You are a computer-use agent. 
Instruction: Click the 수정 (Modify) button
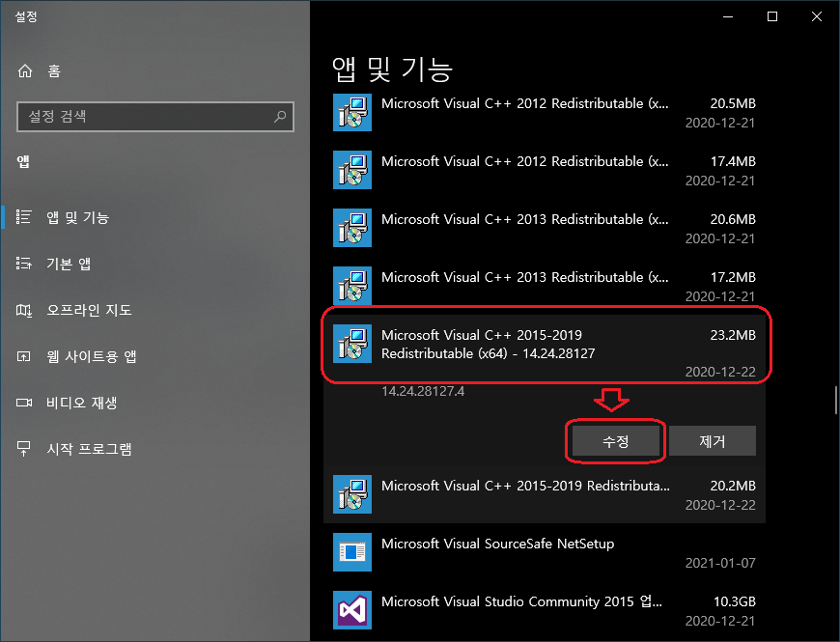616,441
